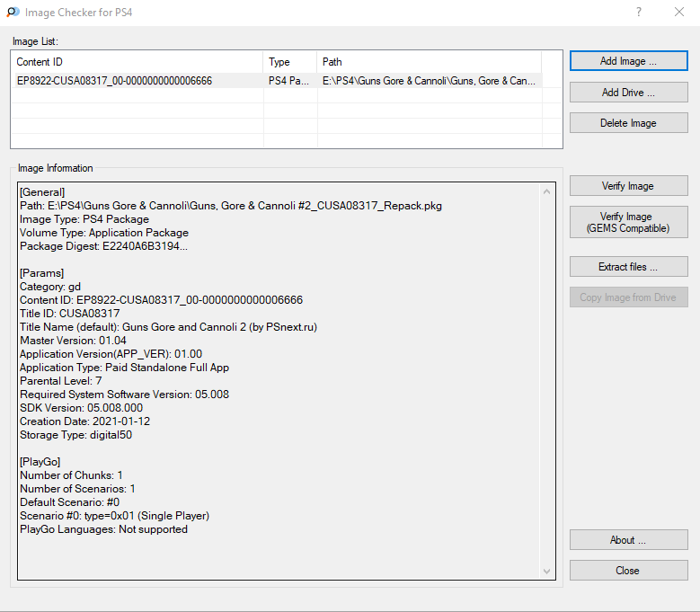Click the Image Checker app icon
The image size is (700, 612).
13,12
